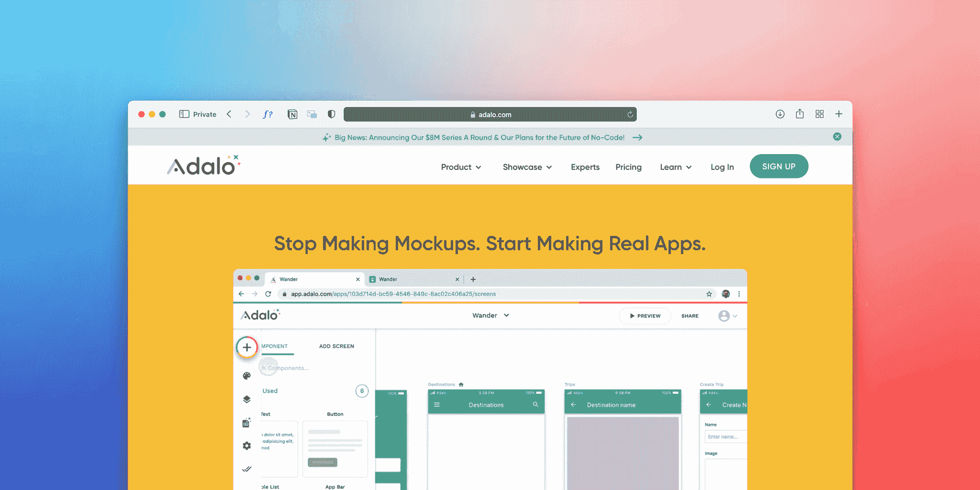The image size is (980, 490).
Task: Open the Notion web clipper extension
Action: point(292,114)
